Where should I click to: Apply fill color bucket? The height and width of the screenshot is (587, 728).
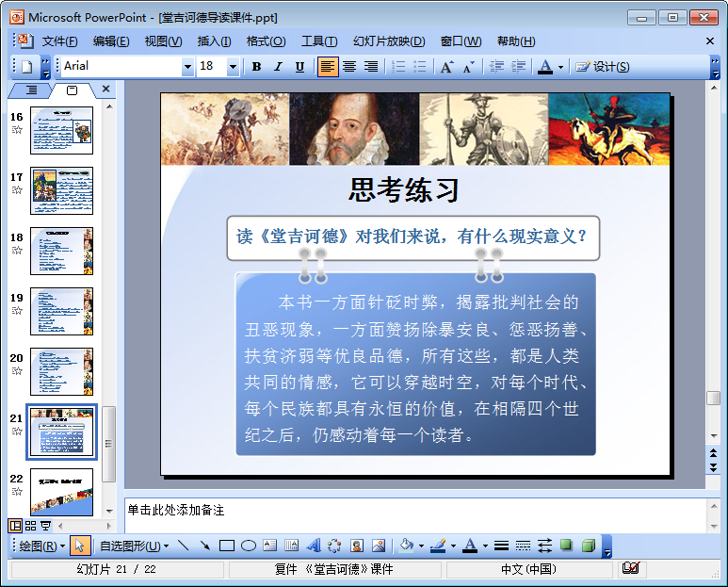pos(407,546)
